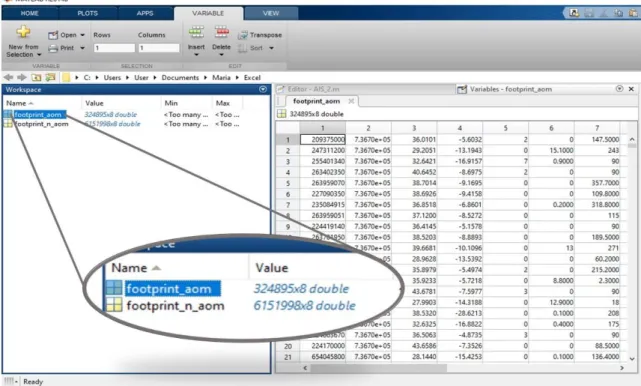Select the footprint_n_aom workspace variable
641x386 pixels.
(41, 124)
